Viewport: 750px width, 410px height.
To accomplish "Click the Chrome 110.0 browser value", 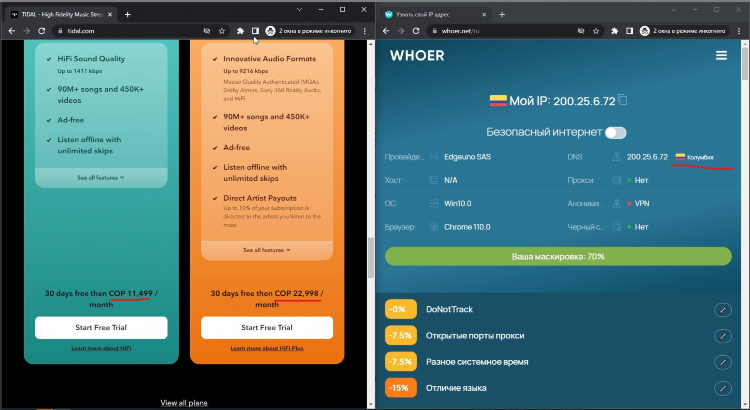I will point(467,227).
